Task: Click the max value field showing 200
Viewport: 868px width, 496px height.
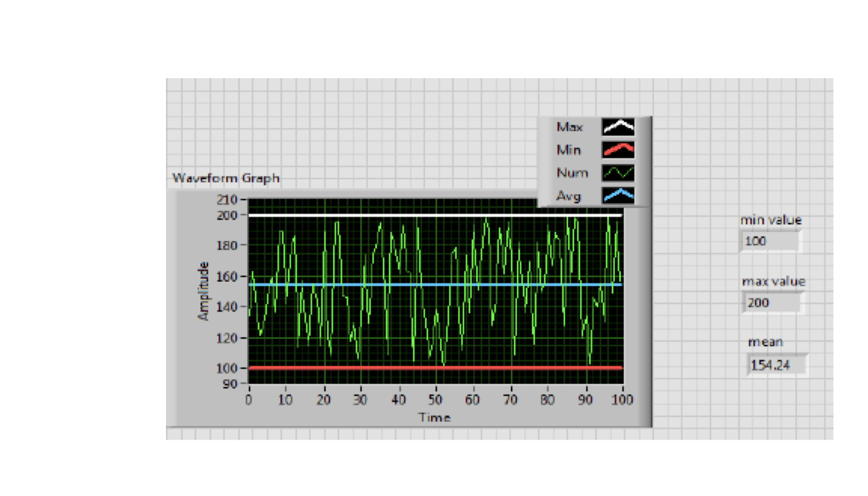Action: (771, 303)
